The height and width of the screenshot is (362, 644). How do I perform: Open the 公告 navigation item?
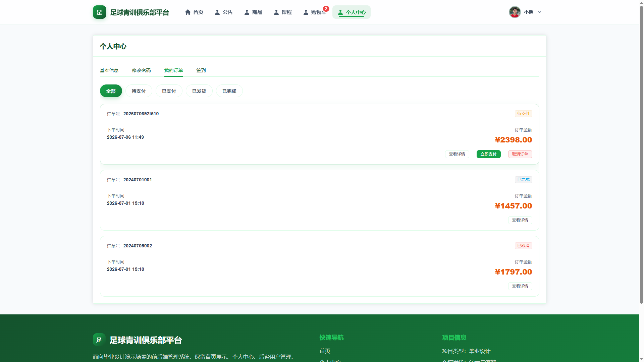pyautogui.click(x=224, y=12)
